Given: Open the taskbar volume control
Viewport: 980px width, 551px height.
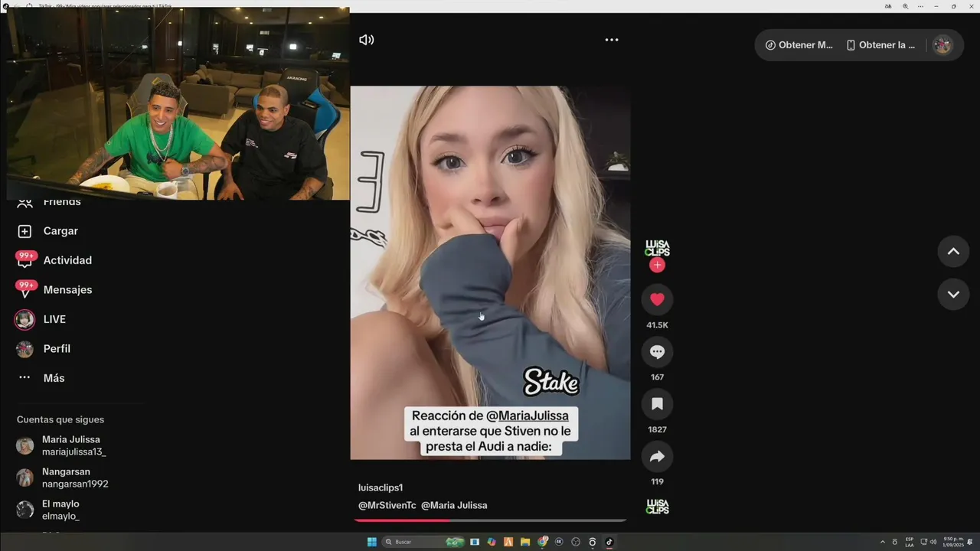Looking at the screenshot, I should [x=933, y=542].
